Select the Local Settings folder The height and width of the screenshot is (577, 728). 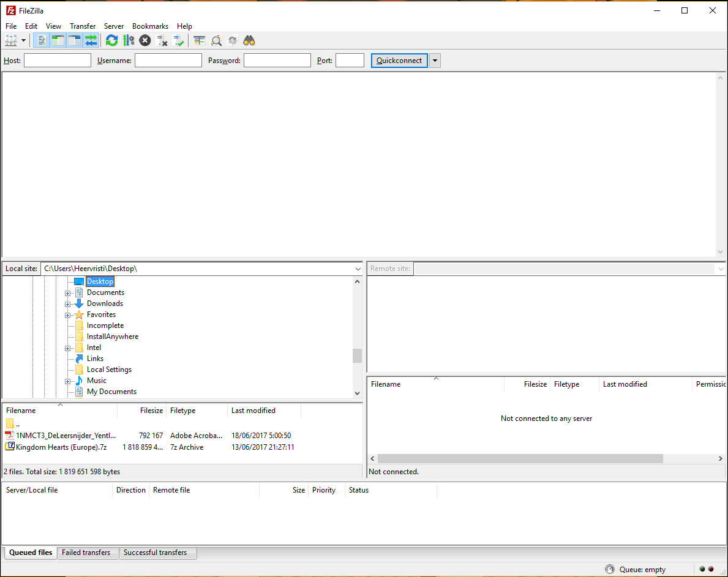pos(109,370)
